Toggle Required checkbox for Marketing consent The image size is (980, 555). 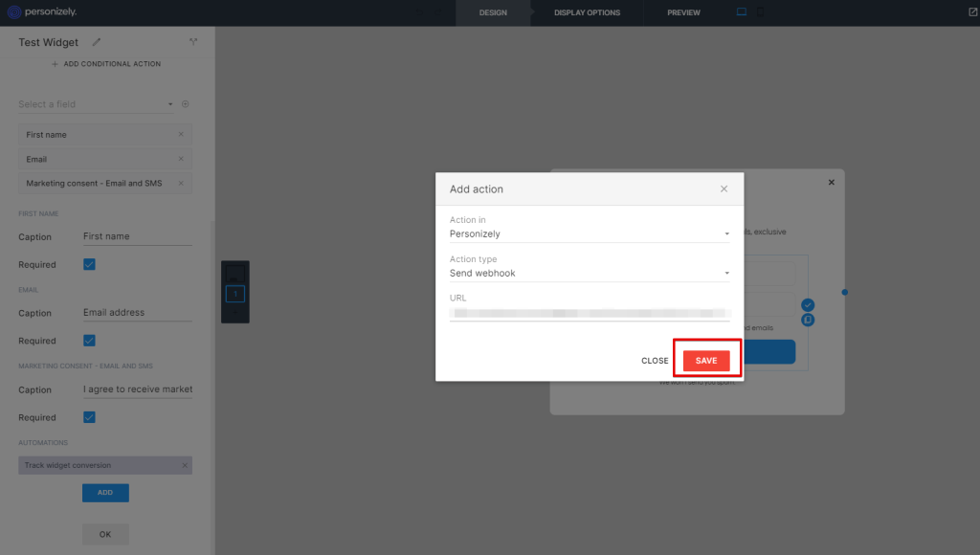(x=89, y=417)
